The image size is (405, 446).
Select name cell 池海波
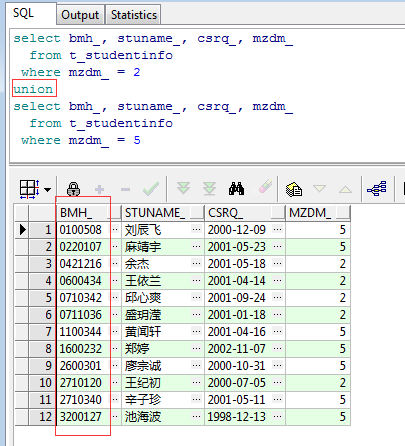156,417
